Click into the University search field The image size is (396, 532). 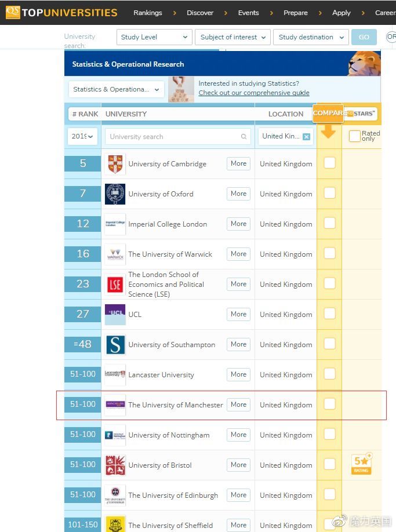click(x=178, y=136)
